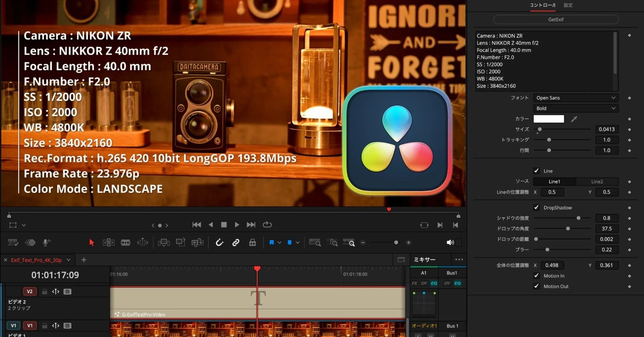
Task: Click the blue Marker icon
Action: (289, 242)
